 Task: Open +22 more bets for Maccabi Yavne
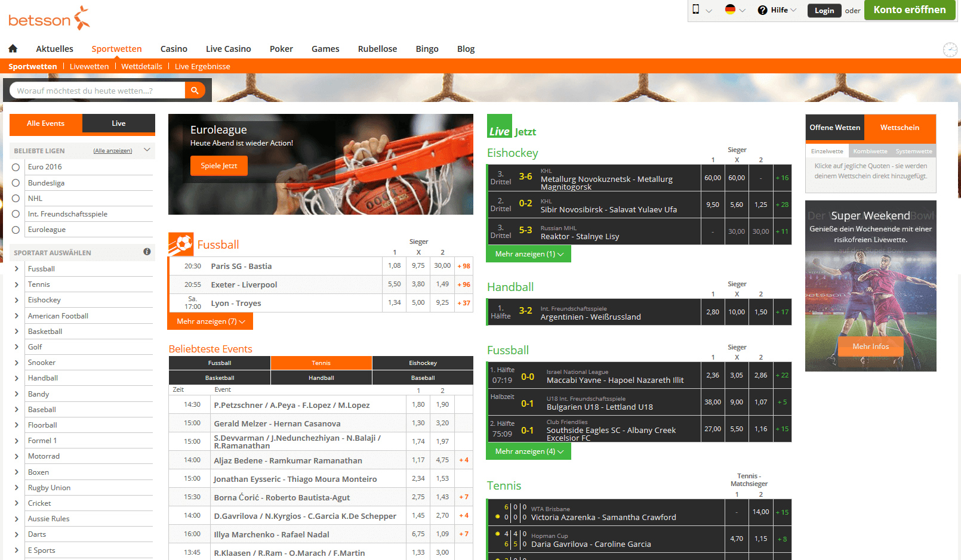pos(782,375)
